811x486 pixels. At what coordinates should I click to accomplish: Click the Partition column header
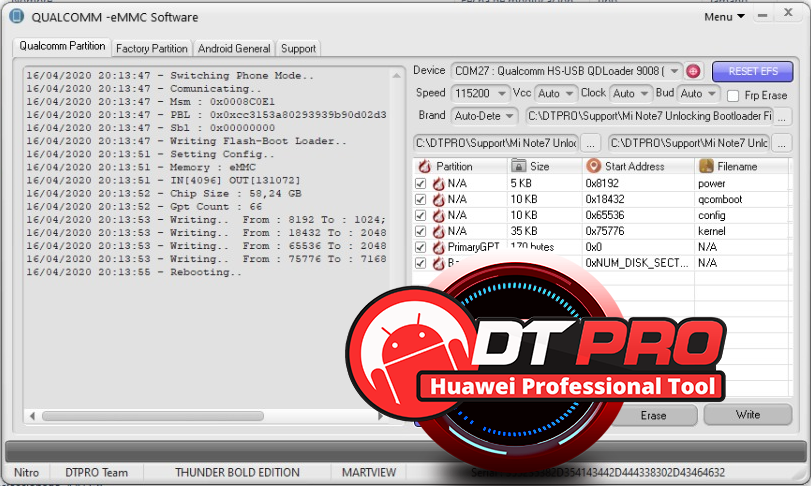pos(460,166)
